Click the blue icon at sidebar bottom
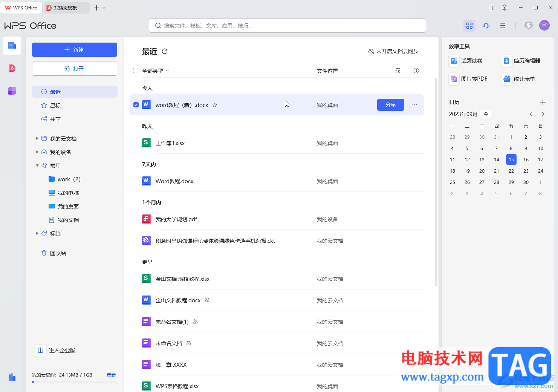This screenshot has width=558, height=392. point(12,377)
